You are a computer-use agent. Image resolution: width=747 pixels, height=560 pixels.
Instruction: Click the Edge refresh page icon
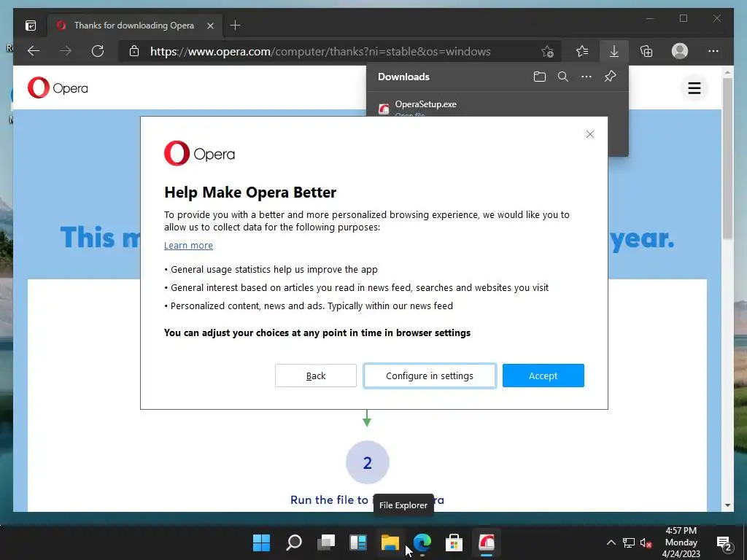tap(98, 51)
